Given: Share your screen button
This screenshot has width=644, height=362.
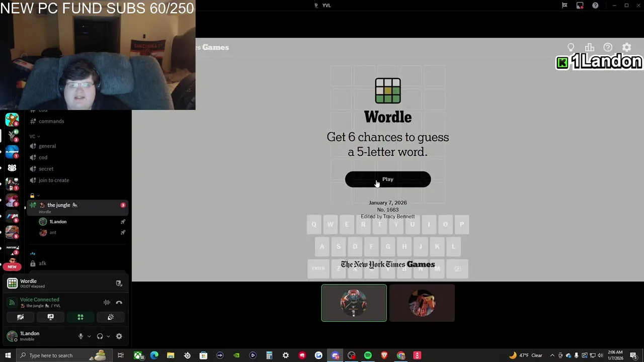Looking at the screenshot, I should (50, 317).
